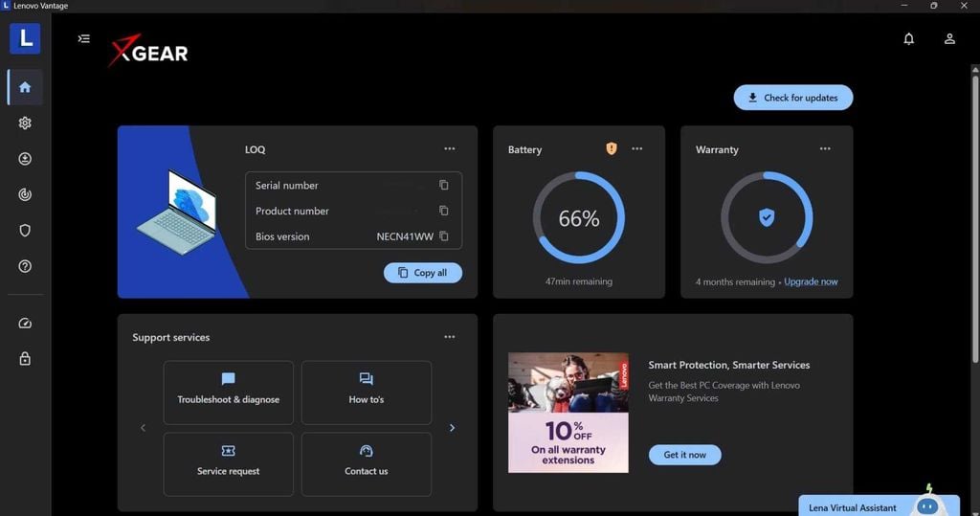Open the notifications bell
Screen dimensions: 980x516
[x=909, y=39]
